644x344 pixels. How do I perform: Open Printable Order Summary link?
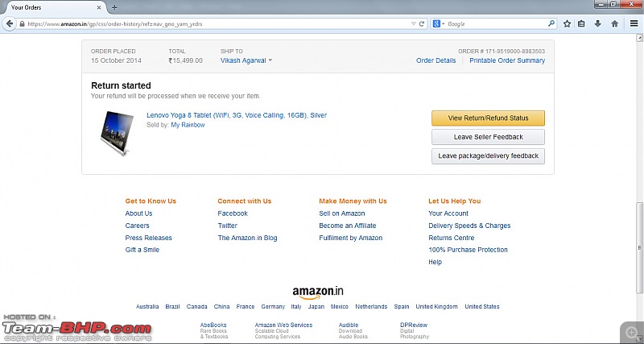coord(507,60)
